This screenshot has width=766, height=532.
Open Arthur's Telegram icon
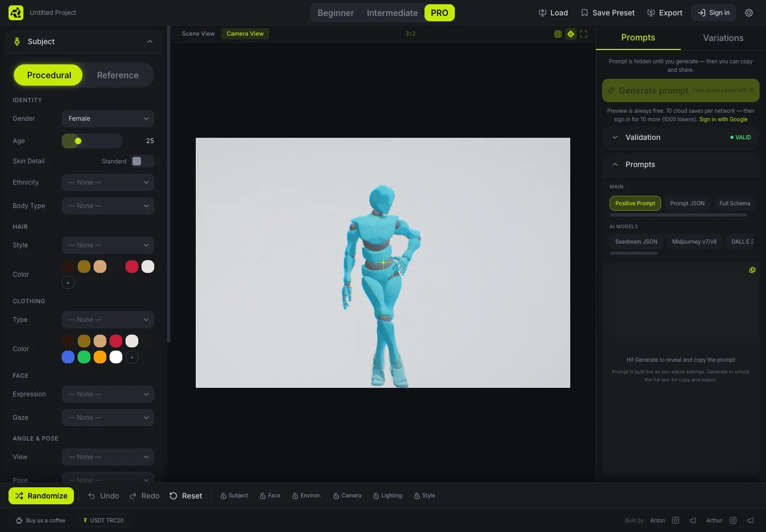click(750, 520)
